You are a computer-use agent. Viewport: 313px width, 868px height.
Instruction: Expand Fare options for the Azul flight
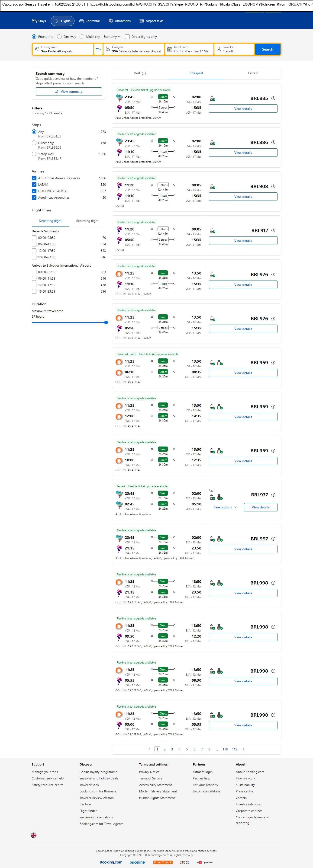[225, 507]
